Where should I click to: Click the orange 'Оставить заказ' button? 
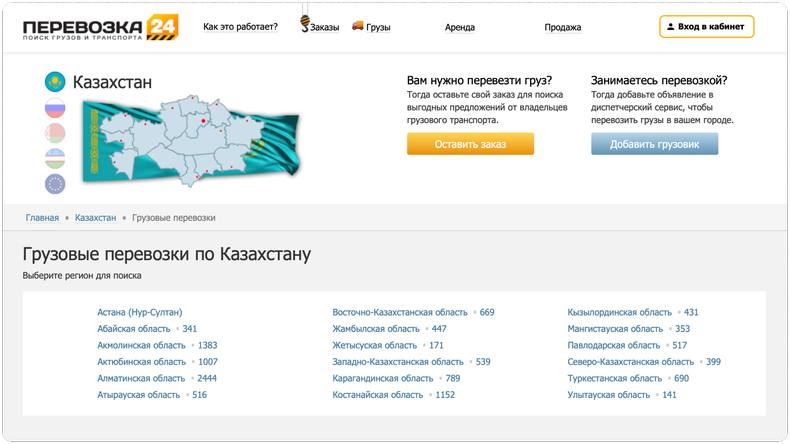[470, 144]
